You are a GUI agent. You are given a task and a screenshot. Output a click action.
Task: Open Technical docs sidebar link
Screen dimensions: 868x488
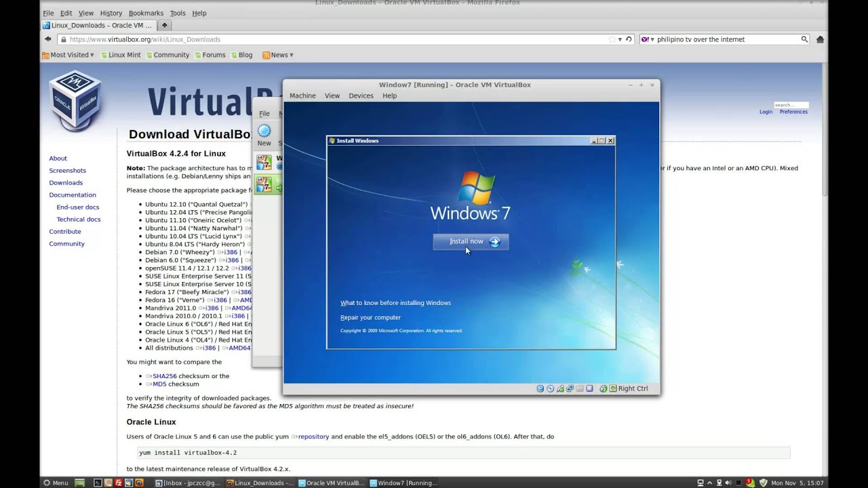[79, 219]
